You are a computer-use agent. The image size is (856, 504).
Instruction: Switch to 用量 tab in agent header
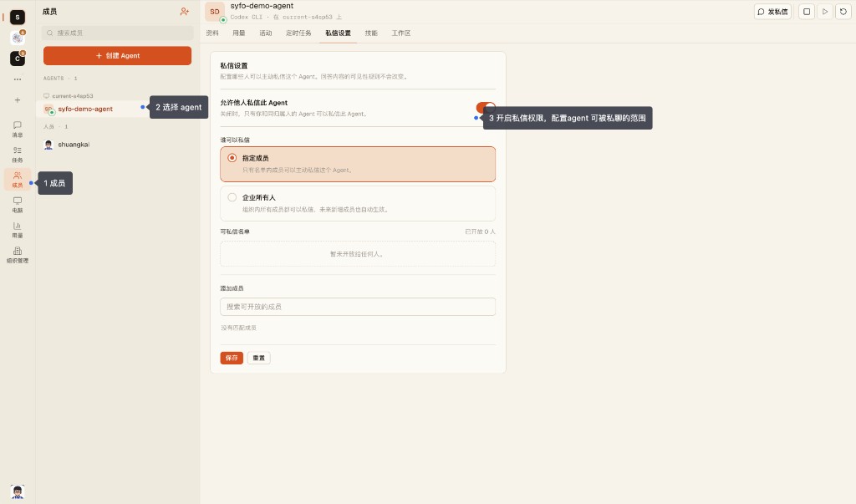pos(238,33)
